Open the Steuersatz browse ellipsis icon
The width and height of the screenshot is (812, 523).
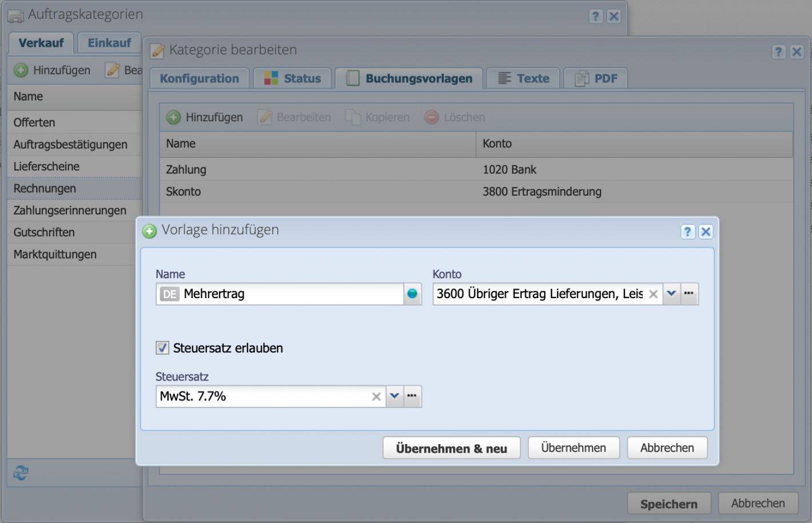[x=412, y=396]
